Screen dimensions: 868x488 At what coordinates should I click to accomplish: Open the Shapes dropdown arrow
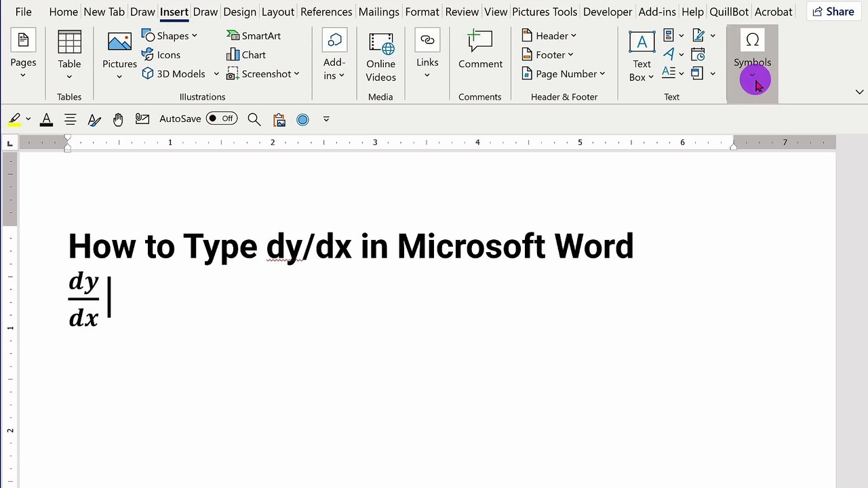tap(194, 36)
